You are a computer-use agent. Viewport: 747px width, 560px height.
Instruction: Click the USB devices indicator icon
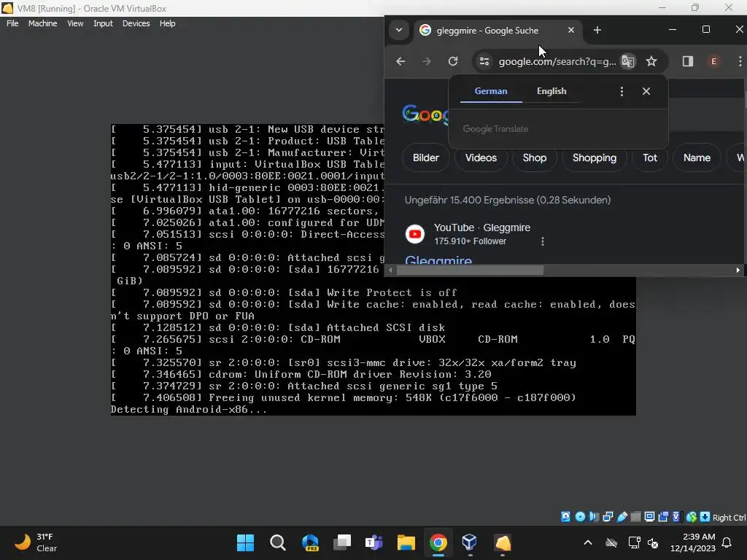622,517
